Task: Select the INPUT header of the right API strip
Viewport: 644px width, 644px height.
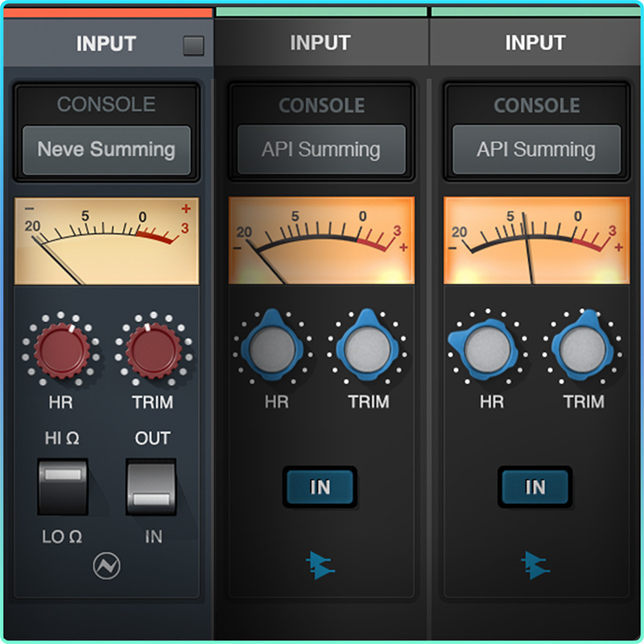Action: click(535, 43)
